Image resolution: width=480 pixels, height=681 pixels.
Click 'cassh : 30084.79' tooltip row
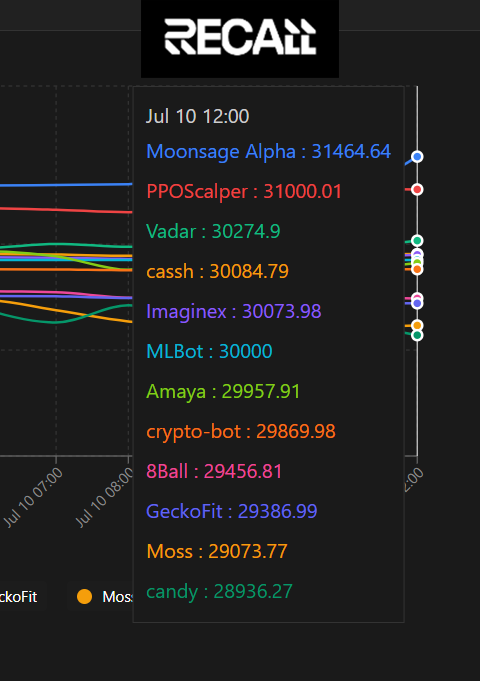click(217, 271)
